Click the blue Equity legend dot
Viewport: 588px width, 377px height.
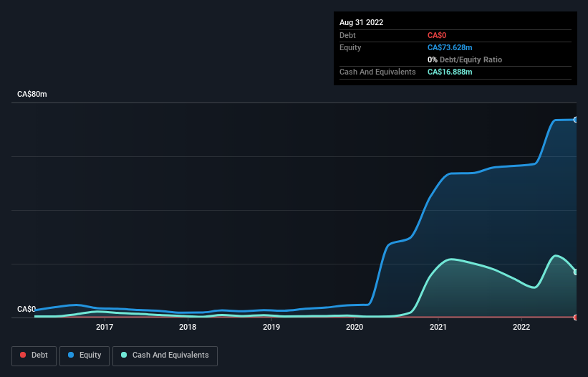click(71, 355)
